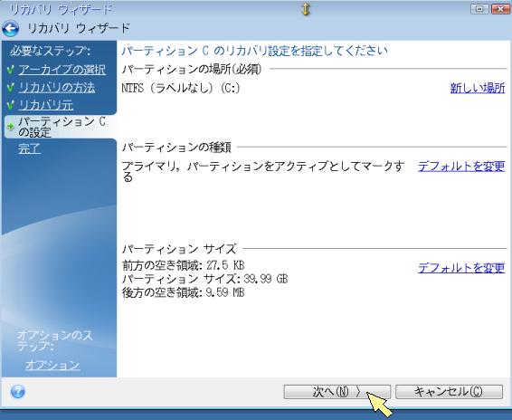
Task: Click the green checkmark beside リカバリの方法
Action: [11, 87]
